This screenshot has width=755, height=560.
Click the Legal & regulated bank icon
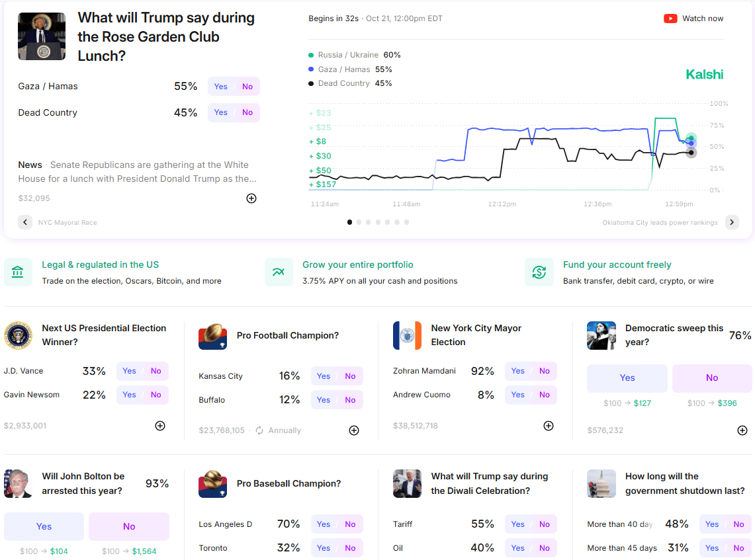pos(18,272)
